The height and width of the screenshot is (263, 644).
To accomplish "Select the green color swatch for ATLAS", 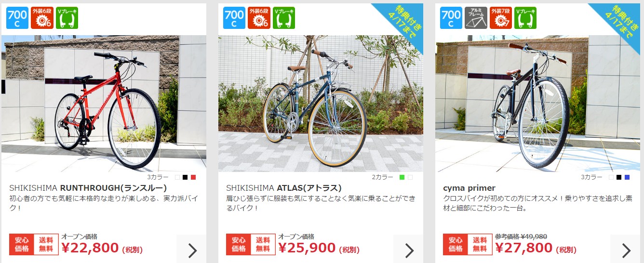I will (402, 177).
